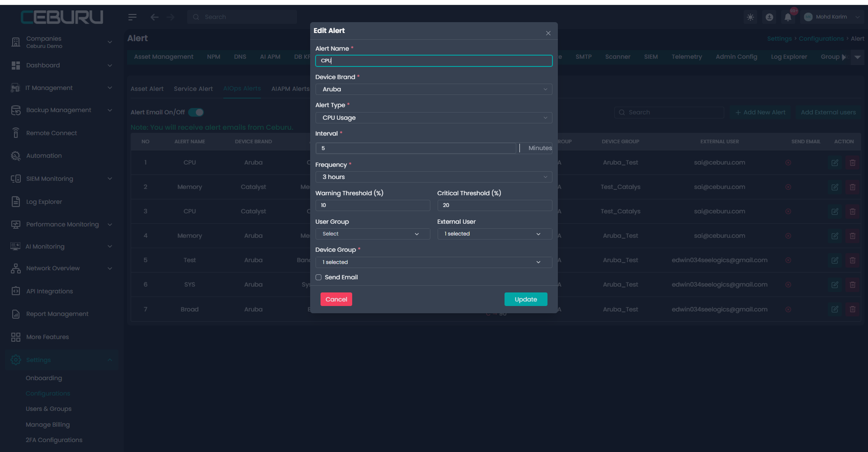Open the Device Brand dropdown
Screen dimensions: 868x452
pos(434,89)
